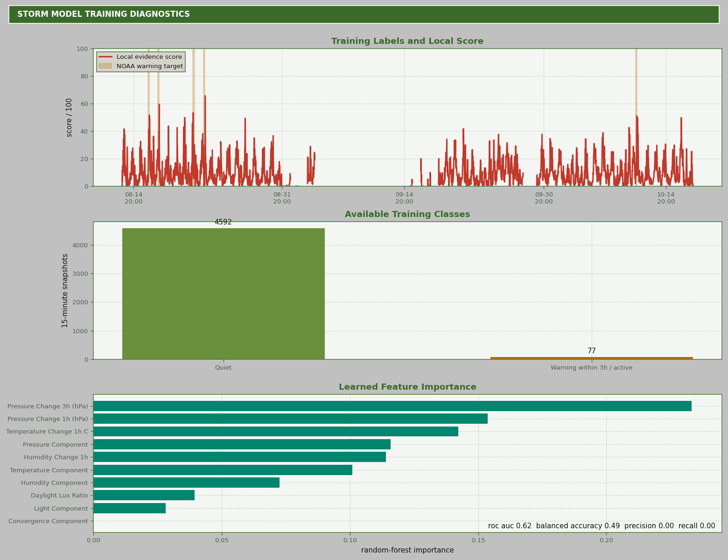Viewport: 728px width, 560px height.
Task: Select the Learned Feature Importance title
Action: point(407,387)
